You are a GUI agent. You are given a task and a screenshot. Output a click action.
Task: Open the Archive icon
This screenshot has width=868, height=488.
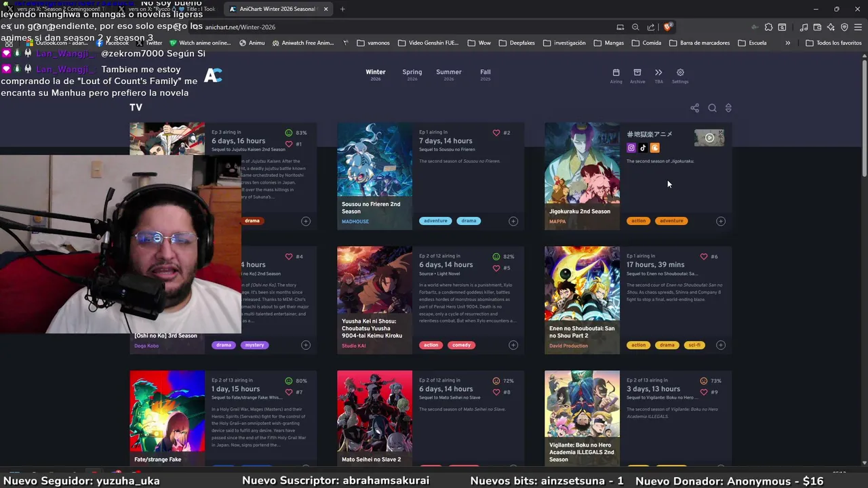point(637,73)
